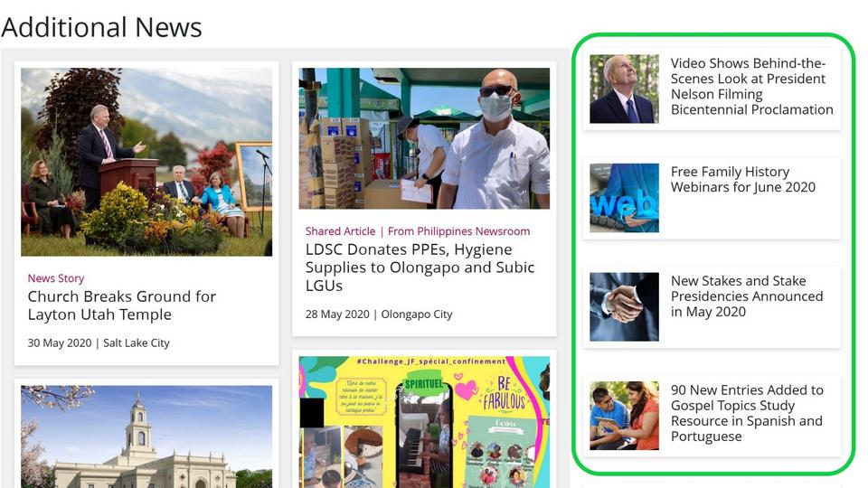Open the white temple building image
The height and width of the screenshot is (488, 868).
[x=146, y=436]
